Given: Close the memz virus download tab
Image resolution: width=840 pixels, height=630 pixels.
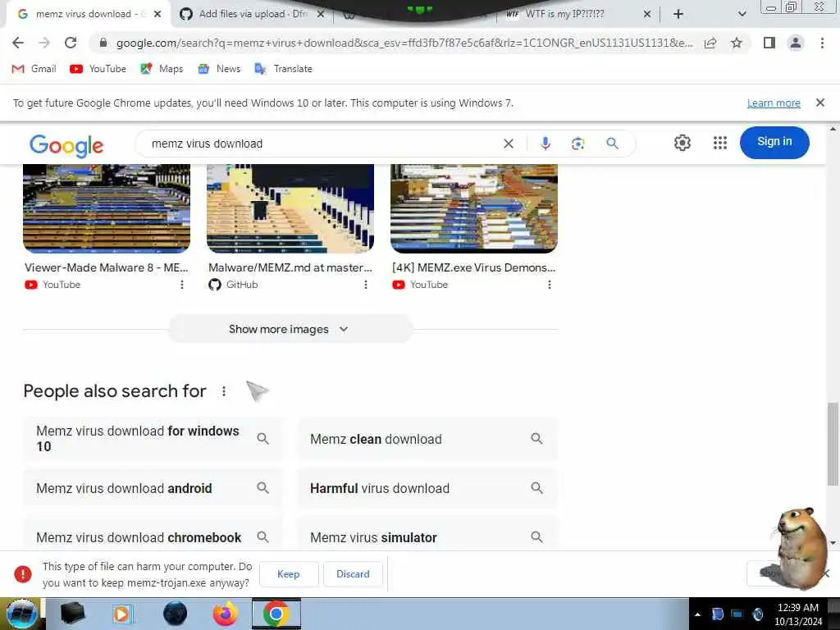Looking at the screenshot, I should (157, 14).
